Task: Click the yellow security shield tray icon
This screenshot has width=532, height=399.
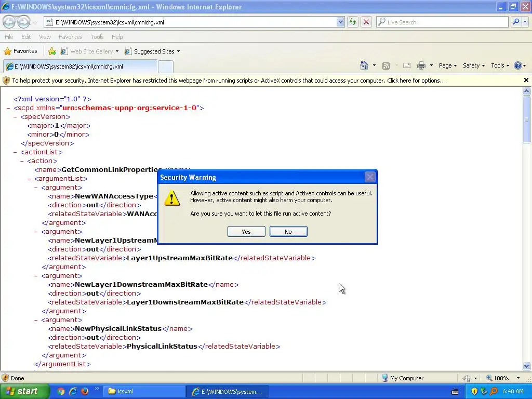Action: click(x=474, y=391)
